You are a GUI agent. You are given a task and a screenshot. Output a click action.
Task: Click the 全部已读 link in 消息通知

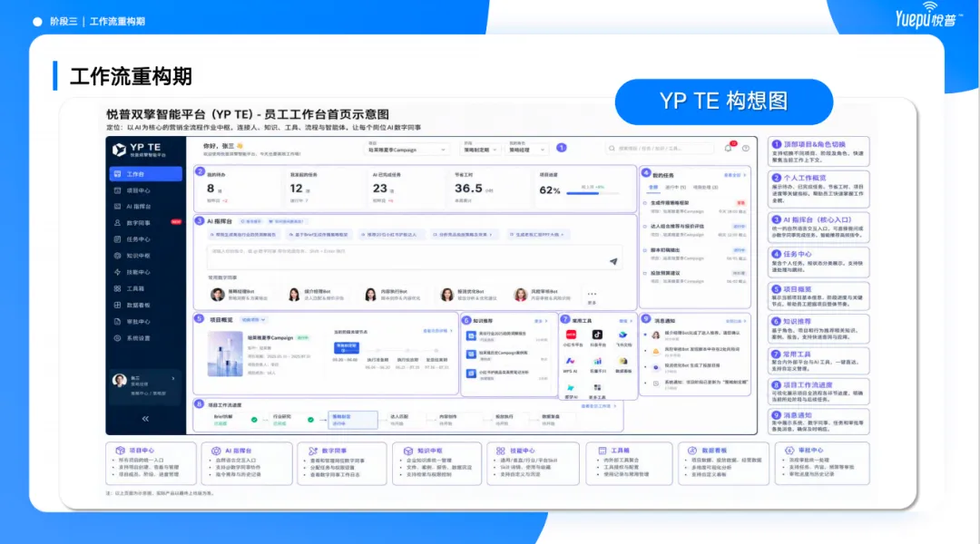click(x=736, y=321)
